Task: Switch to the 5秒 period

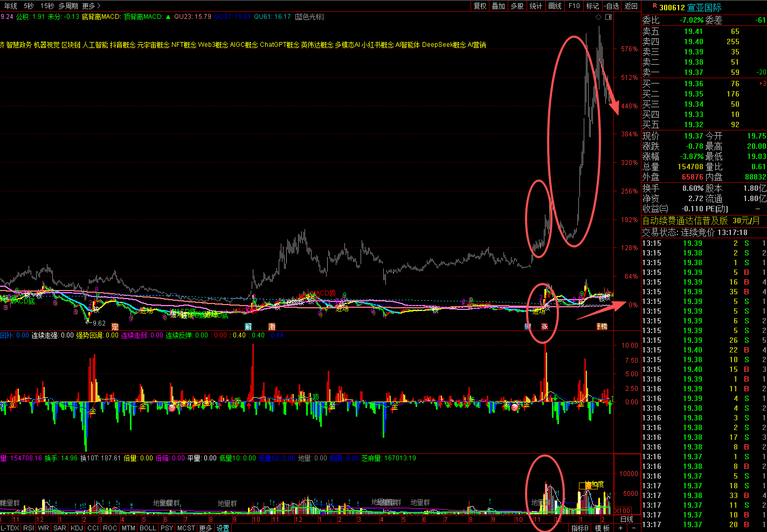Action: pyautogui.click(x=29, y=6)
